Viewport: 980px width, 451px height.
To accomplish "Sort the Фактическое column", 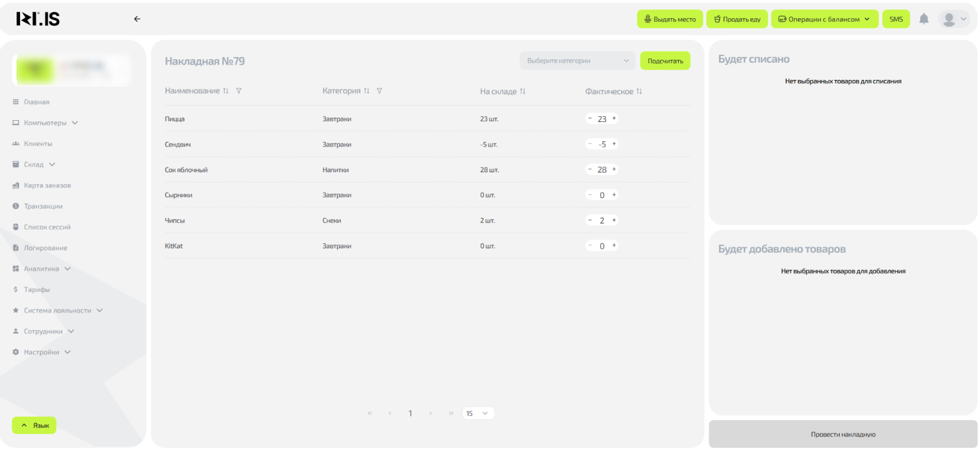I will point(639,91).
